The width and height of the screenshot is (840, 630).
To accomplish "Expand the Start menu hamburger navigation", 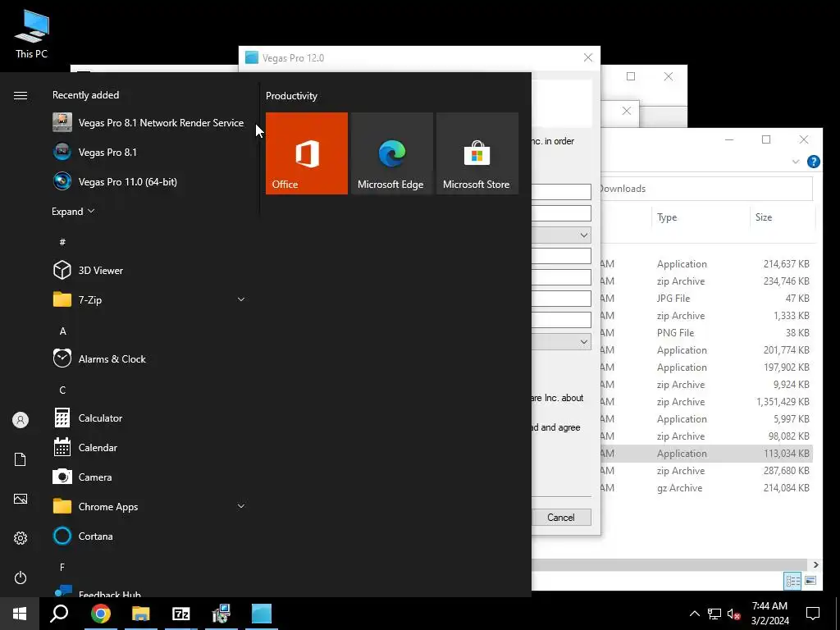I will 21,95.
